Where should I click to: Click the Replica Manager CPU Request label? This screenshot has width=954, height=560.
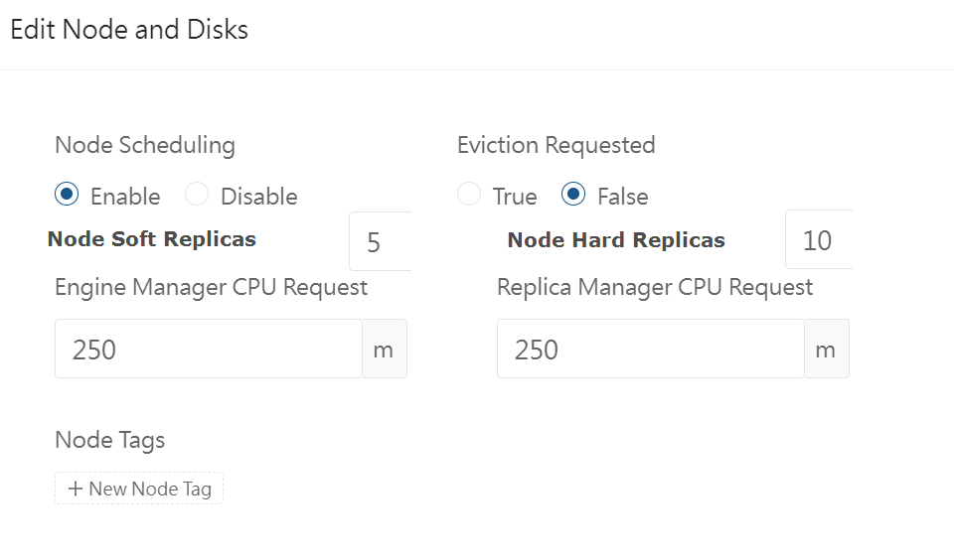click(x=655, y=288)
